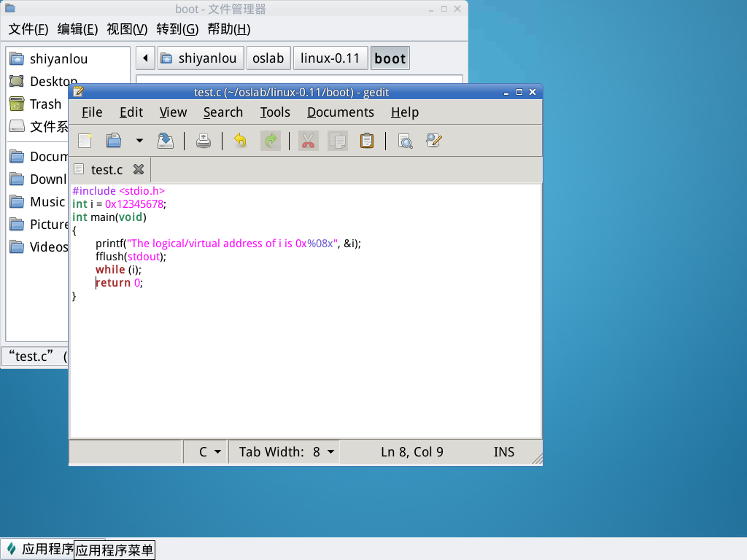747x560 pixels.
Task: Click the Find magnifier icon
Action: [405, 141]
